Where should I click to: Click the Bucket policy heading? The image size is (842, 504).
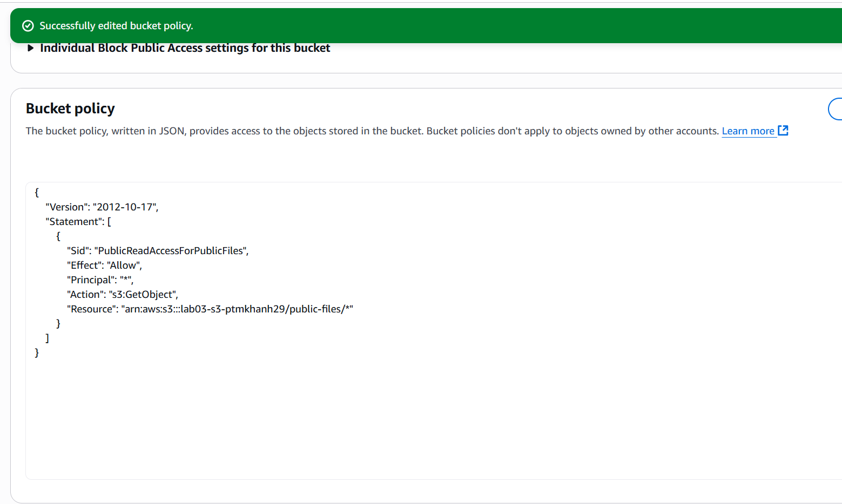(x=70, y=108)
